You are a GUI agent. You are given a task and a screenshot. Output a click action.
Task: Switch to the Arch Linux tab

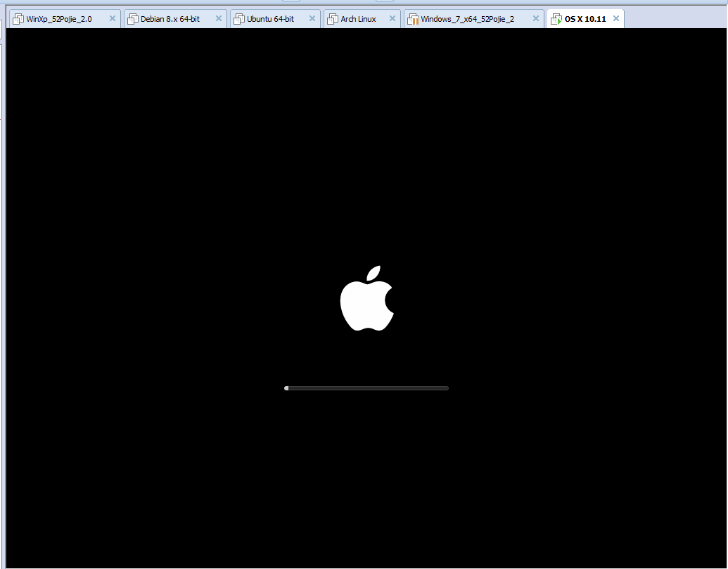(x=359, y=19)
